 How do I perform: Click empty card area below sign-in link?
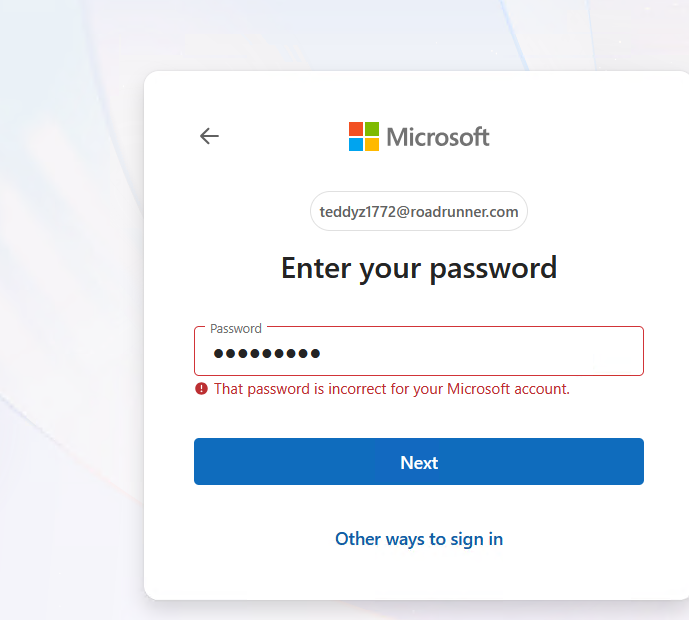(419, 576)
